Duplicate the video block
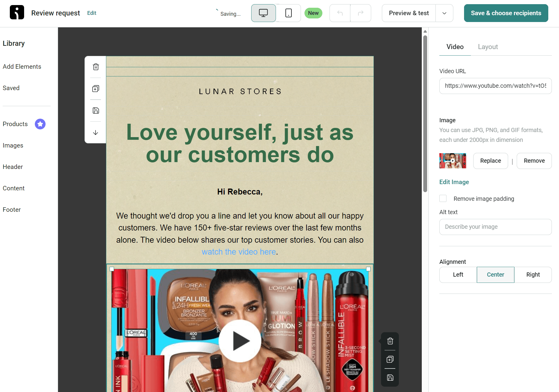 tap(390, 359)
